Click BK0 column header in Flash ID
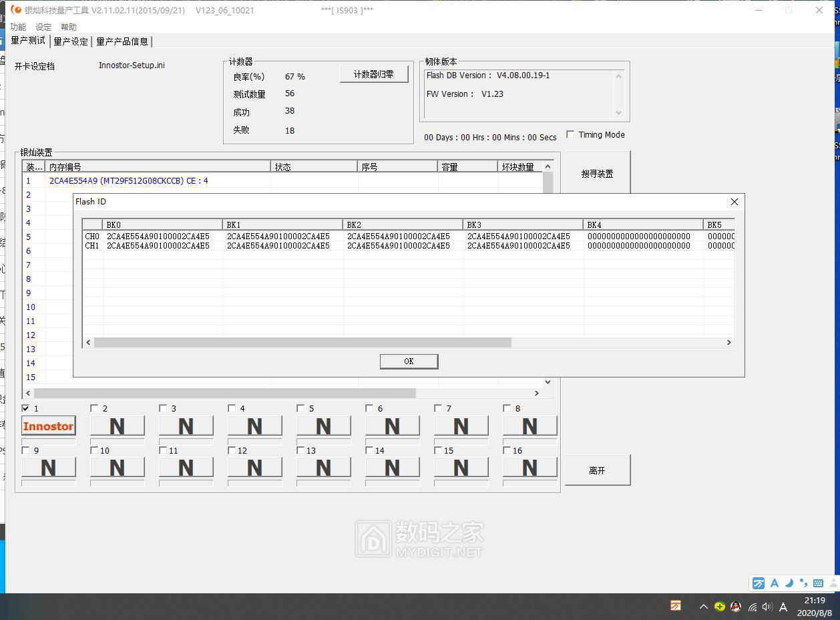This screenshot has width=840, height=620. [162, 224]
